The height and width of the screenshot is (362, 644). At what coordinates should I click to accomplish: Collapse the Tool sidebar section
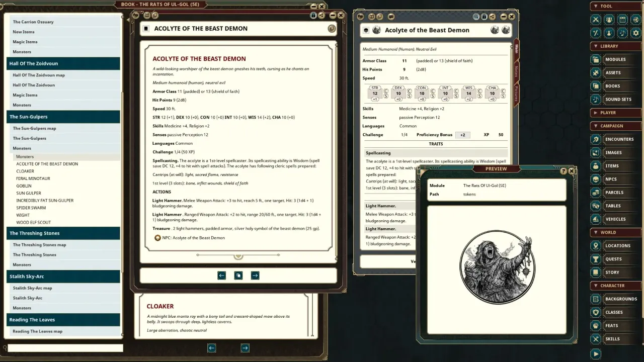[616, 6]
